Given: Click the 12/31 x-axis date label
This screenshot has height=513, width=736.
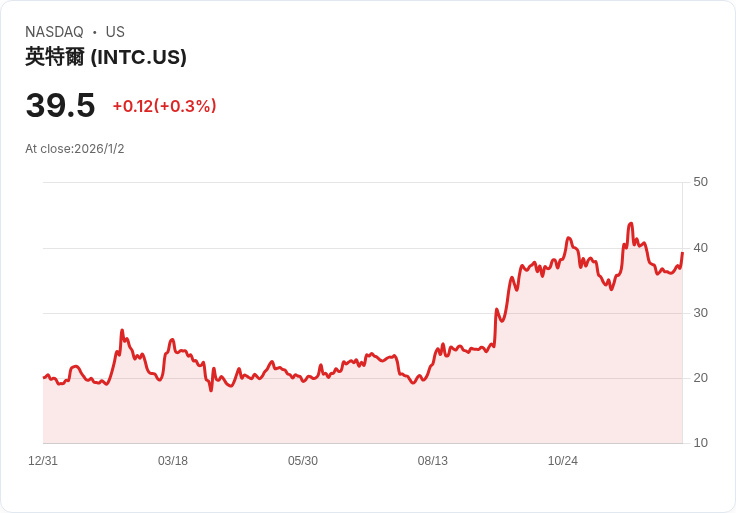Looking at the screenshot, I should (x=43, y=461).
